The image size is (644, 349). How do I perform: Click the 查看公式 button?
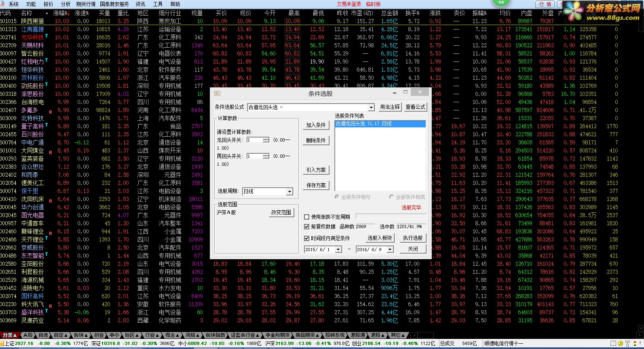coord(416,107)
